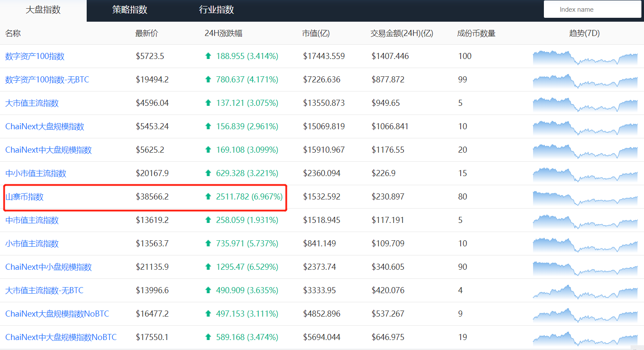644x350 pixels.
Task: Click the up arrow next to 258.059
Action: point(208,220)
